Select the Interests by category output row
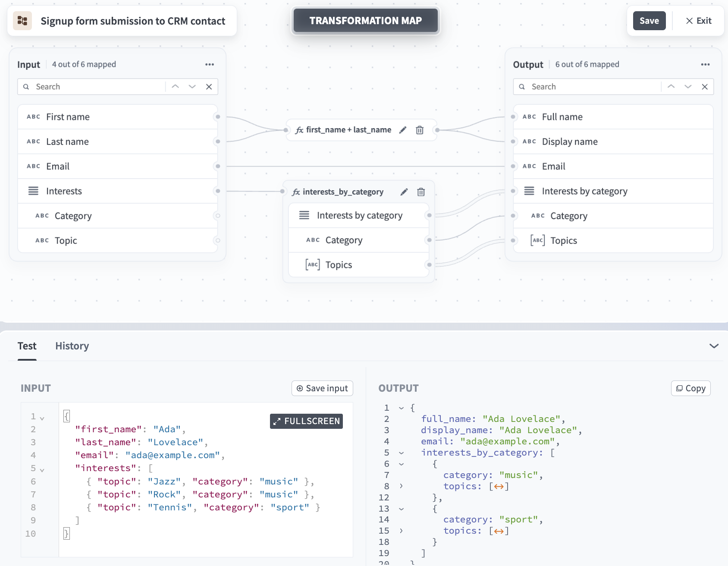The image size is (728, 566). (613, 191)
